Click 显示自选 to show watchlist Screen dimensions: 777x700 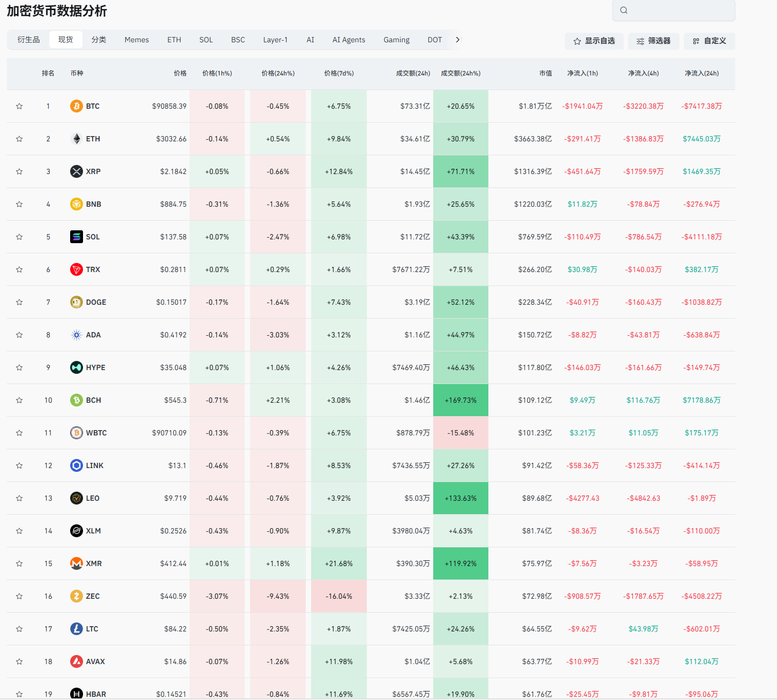pos(594,41)
